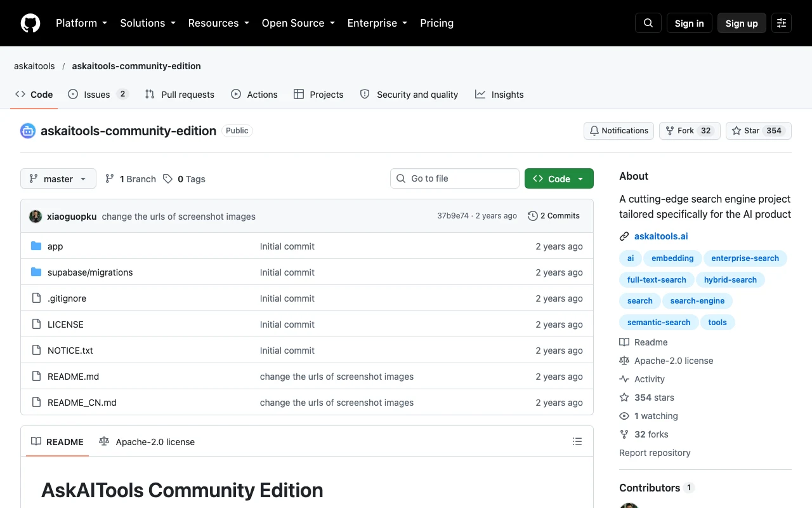Click the Fork button with count 32
This screenshot has width=812, height=508.
pyautogui.click(x=690, y=131)
